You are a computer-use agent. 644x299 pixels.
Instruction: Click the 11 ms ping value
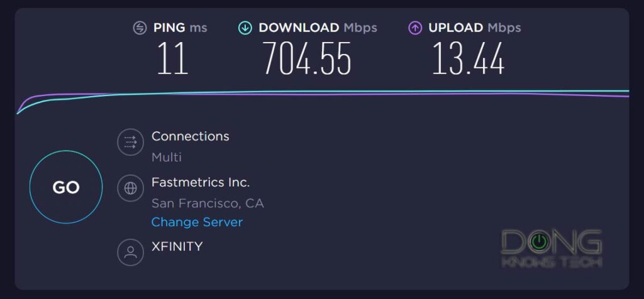click(172, 58)
